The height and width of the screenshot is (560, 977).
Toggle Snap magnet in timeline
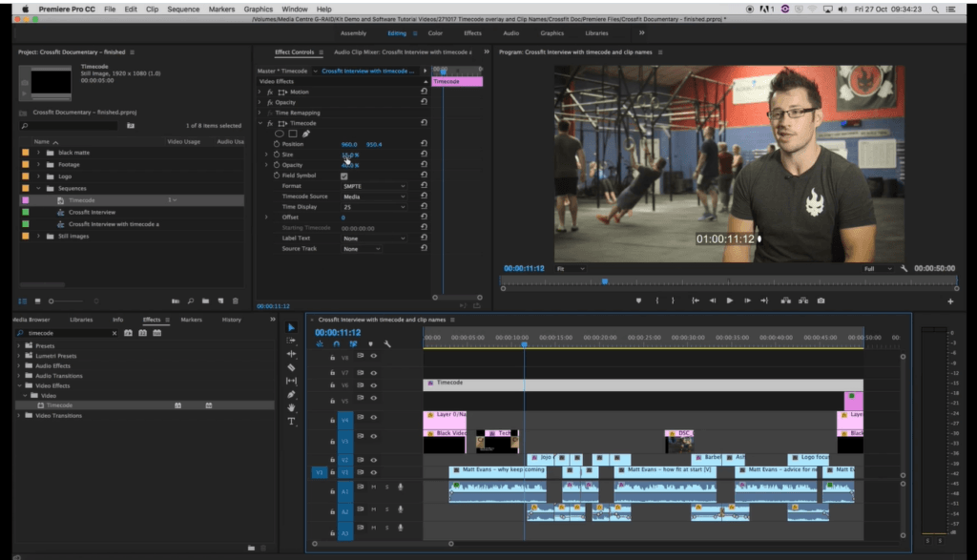337,343
